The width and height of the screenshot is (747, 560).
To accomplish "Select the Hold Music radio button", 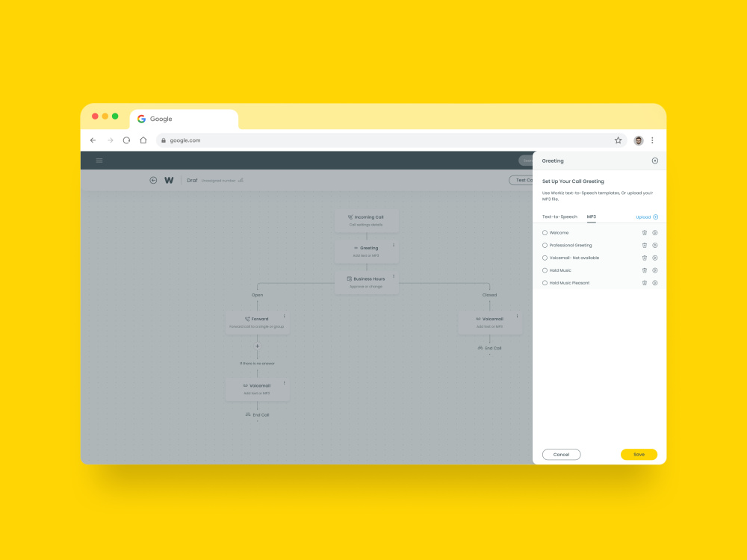I will click(x=545, y=270).
